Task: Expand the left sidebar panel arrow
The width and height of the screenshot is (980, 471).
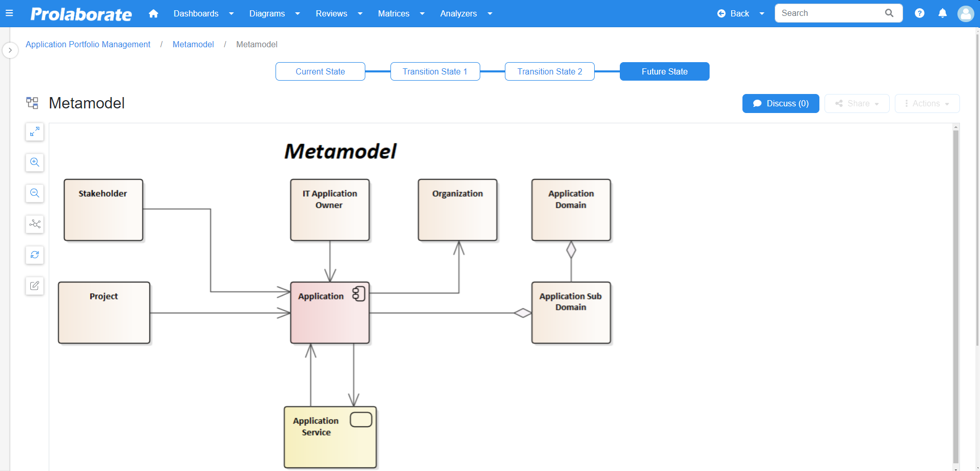Action: click(x=10, y=50)
